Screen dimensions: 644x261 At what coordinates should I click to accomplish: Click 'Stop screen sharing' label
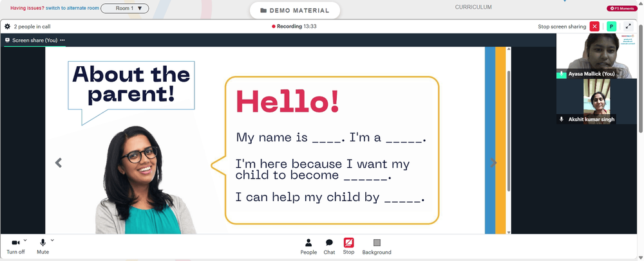click(x=562, y=26)
